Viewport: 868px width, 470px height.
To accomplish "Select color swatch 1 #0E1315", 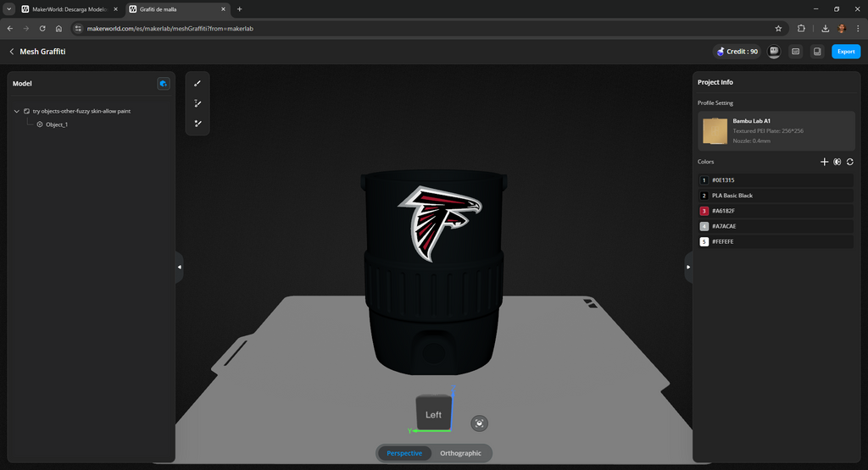I will [704, 180].
